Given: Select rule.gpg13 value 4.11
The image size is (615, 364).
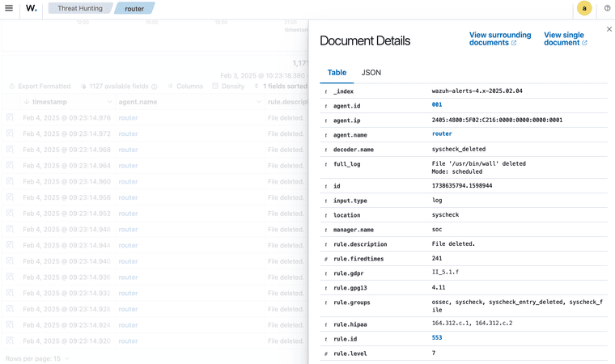Looking at the screenshot, I should (x=439, y=287).
